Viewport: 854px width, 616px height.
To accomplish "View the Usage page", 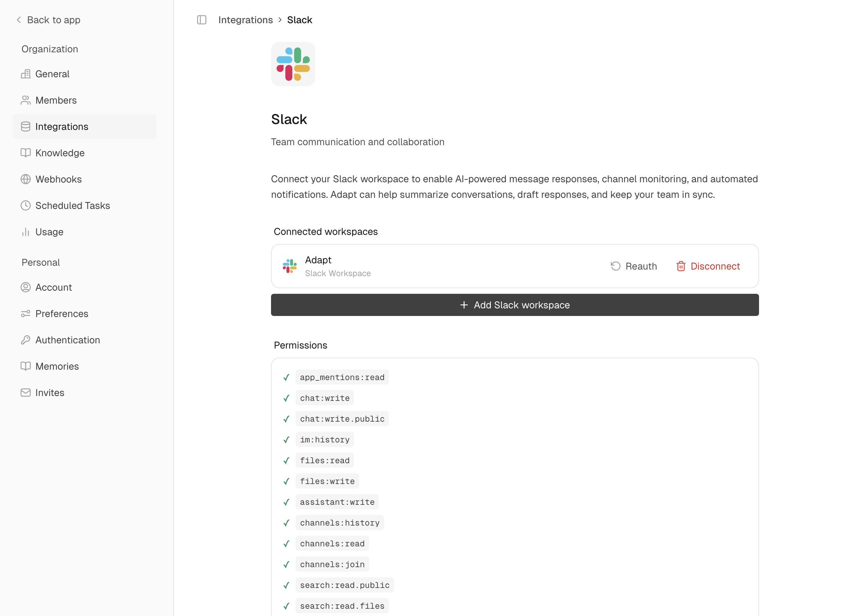I will click(85, 232).
